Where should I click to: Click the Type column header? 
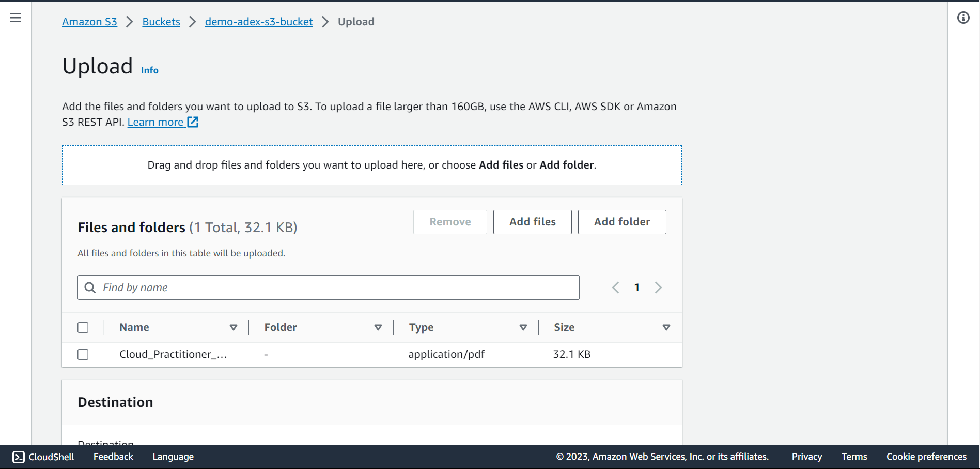(x=421, y=327)
